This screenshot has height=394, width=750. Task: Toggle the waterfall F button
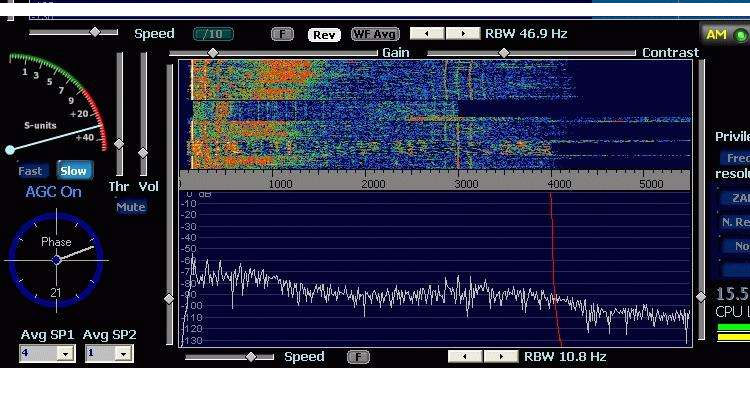point(282,34)
